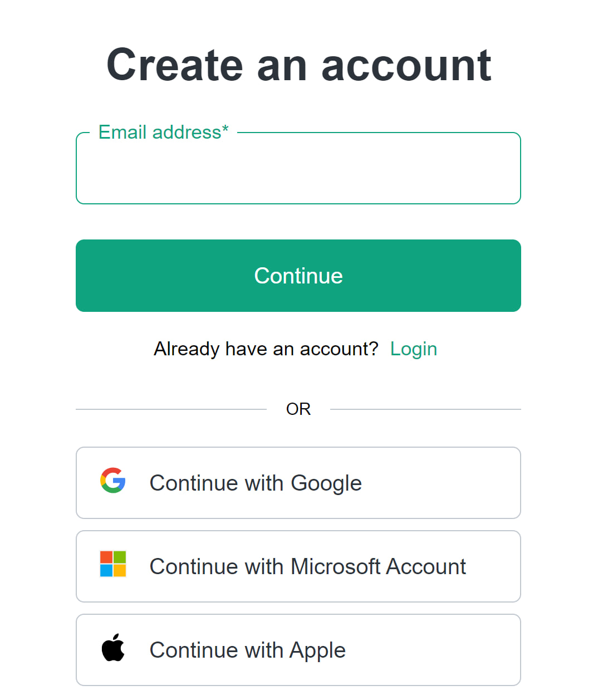Click the OR divider text
Screen dimensions: 598x700
[298, 409]
